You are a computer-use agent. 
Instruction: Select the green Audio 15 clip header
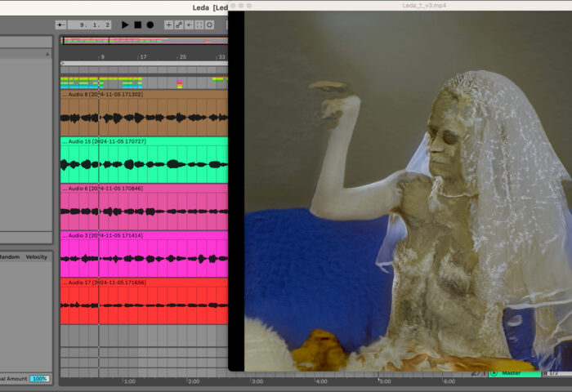tap(144, 141)
